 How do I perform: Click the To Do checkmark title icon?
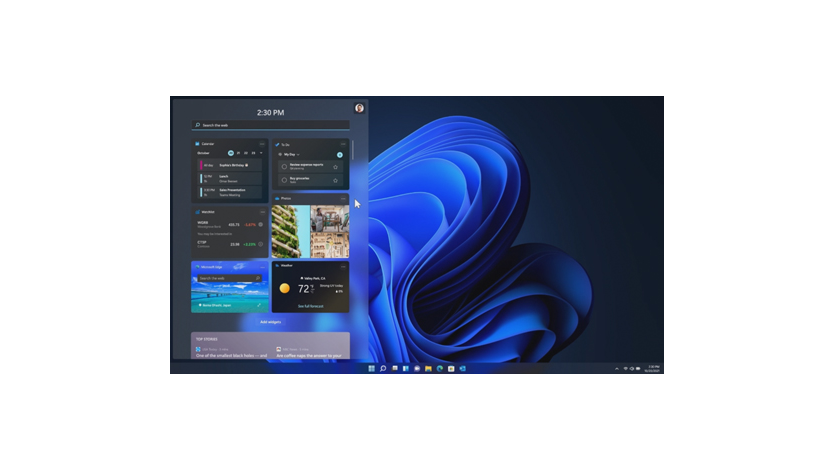277,145
